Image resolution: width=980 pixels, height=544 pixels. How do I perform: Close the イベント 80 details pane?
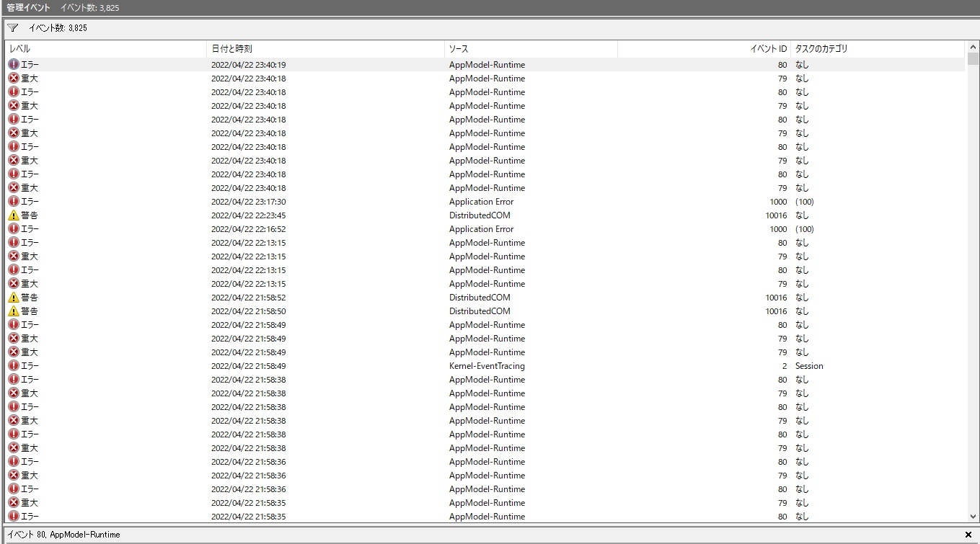click(968, 535)
